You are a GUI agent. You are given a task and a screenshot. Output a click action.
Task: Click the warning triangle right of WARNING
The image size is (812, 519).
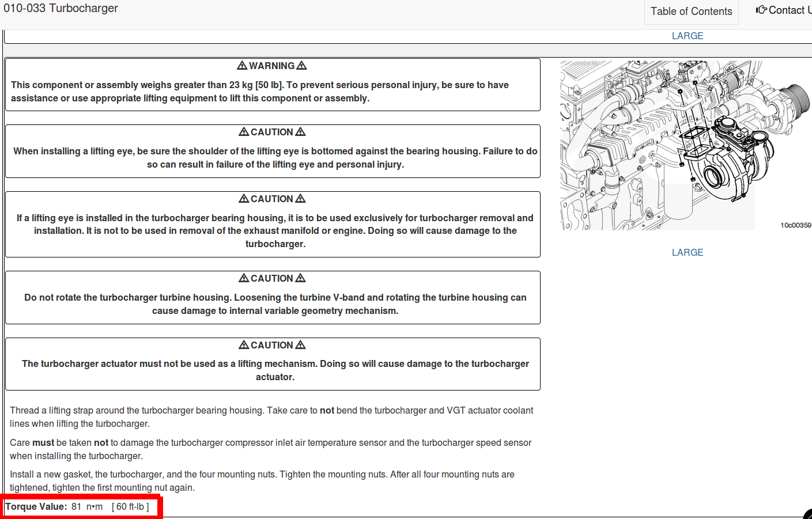coord(301,66)
